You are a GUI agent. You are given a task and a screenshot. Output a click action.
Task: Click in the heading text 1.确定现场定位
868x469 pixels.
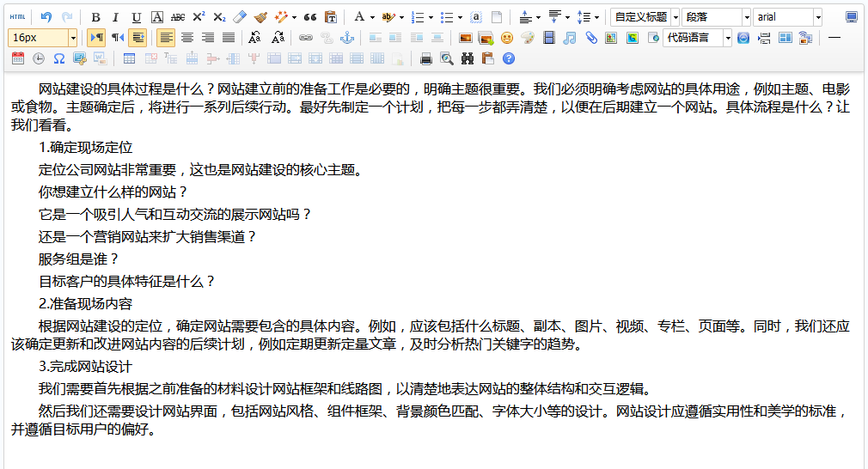point(86,147)
